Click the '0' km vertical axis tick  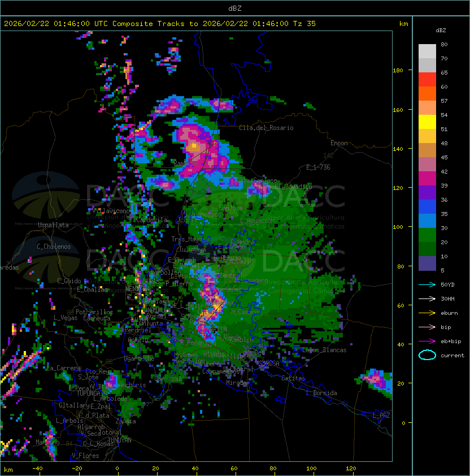pos(403,423)
